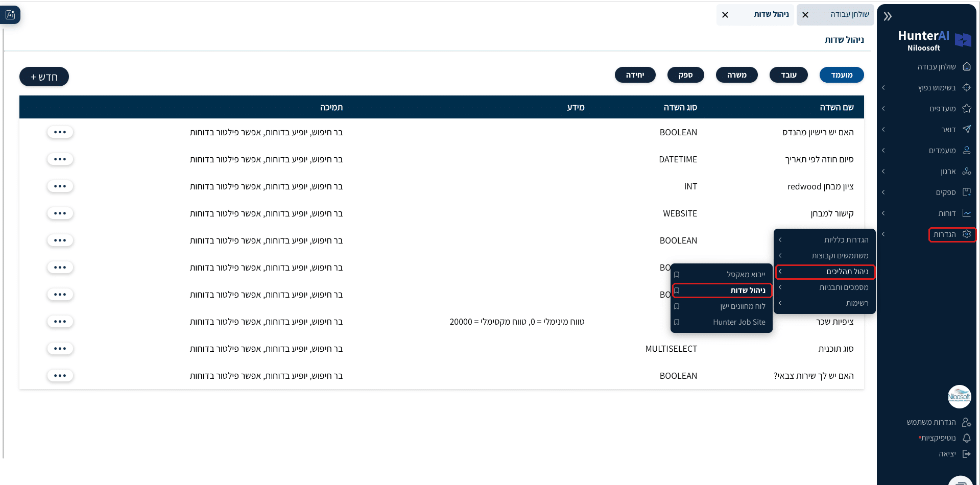
Task: Open actions menu for האם יש רישיון מהנדס row
Action: [x=60, y=132]
